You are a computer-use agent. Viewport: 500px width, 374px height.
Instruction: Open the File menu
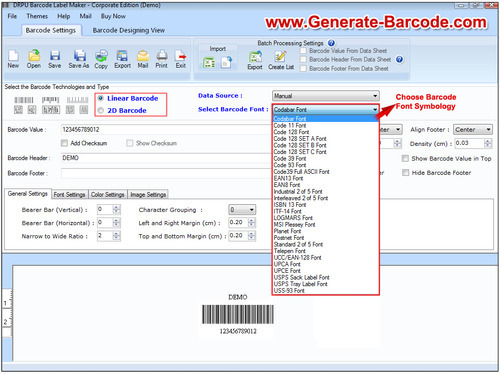[12, 16]
